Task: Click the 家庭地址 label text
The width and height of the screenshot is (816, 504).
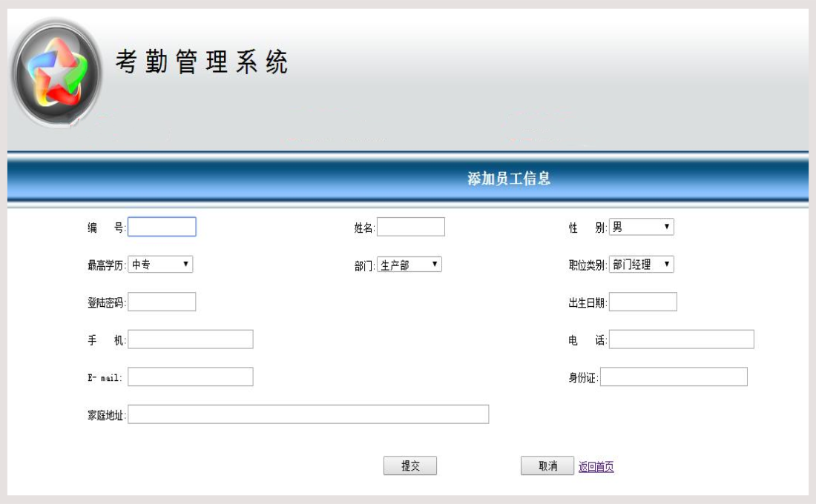Action: click(105, 415)
